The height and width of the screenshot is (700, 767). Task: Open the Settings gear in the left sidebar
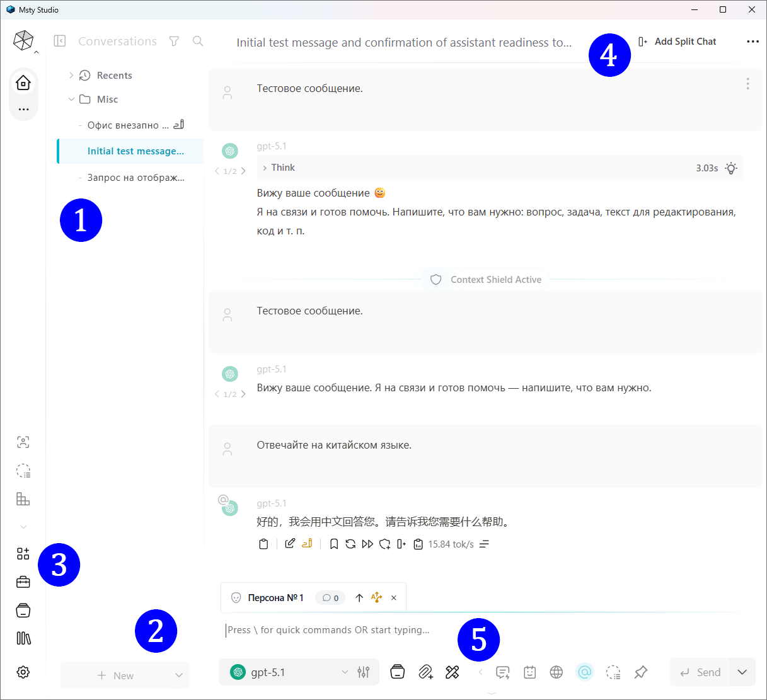[23, 672]
